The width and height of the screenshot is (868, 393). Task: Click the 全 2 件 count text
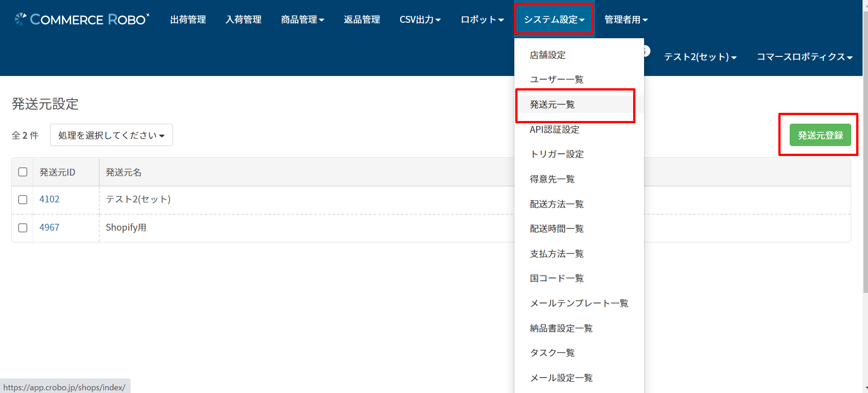pos(25,136)
